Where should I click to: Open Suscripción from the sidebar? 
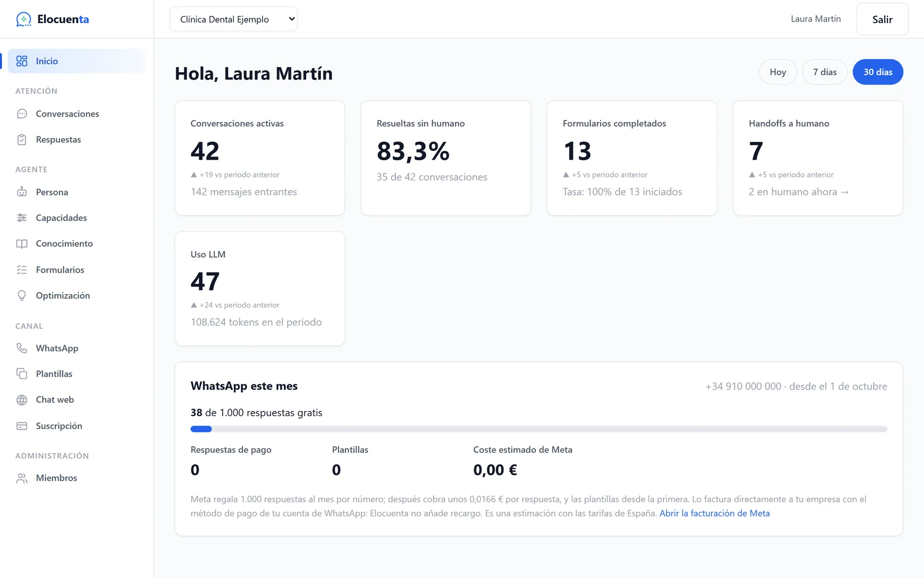pyautogui.click(x=76, y=426)
